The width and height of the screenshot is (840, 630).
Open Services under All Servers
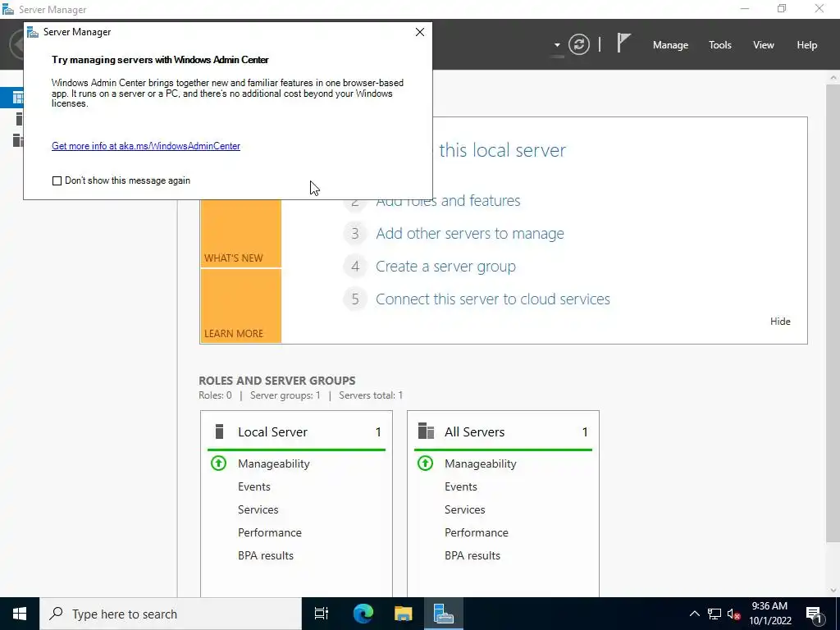click(465, 509)
